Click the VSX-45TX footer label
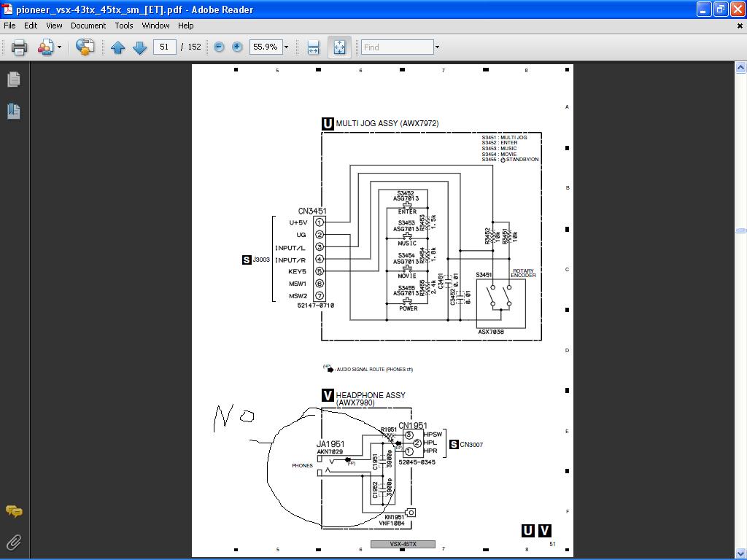This screenshot has height=560, width=747. pyautogui.click(x=403, y=544)
